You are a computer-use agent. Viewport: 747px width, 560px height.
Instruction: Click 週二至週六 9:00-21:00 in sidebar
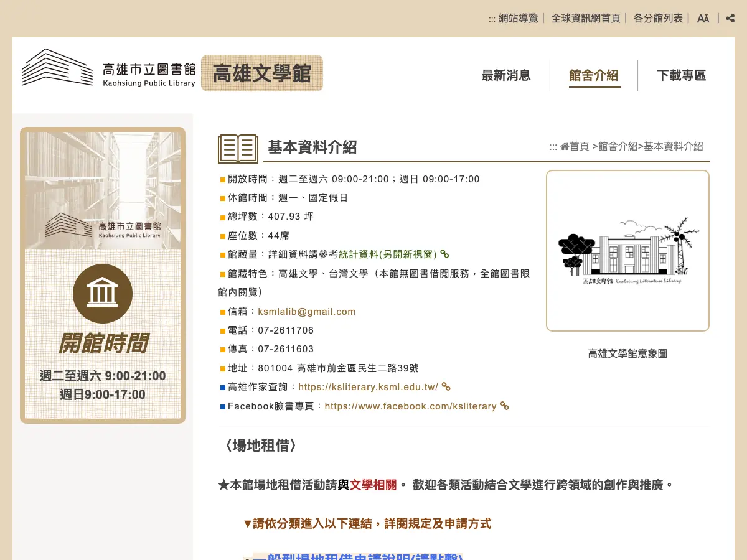click(103, 376)
